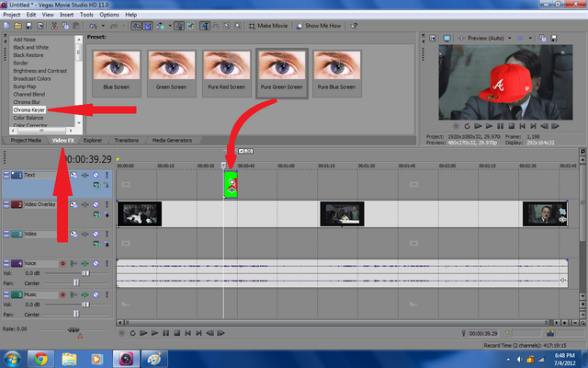
Task: Toggle Lock Envelopes to Events button
Action: [x=179, y=26]
